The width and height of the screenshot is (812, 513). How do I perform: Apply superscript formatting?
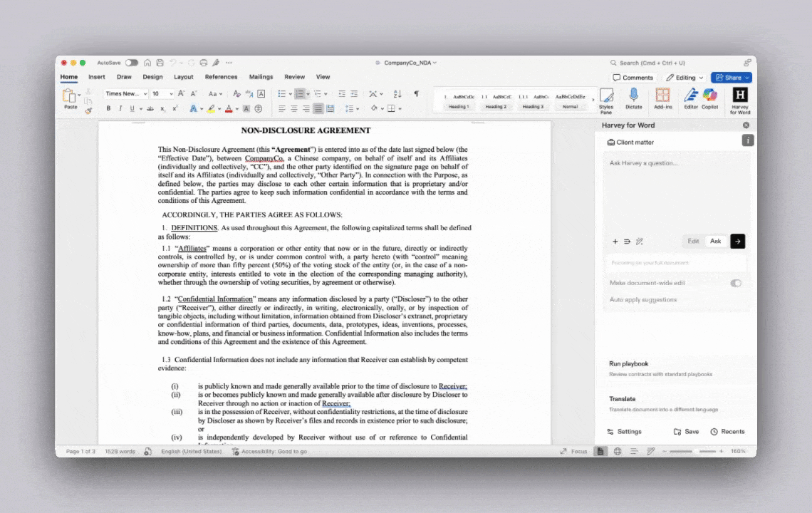pyautogui.click(x=175, y=108)
